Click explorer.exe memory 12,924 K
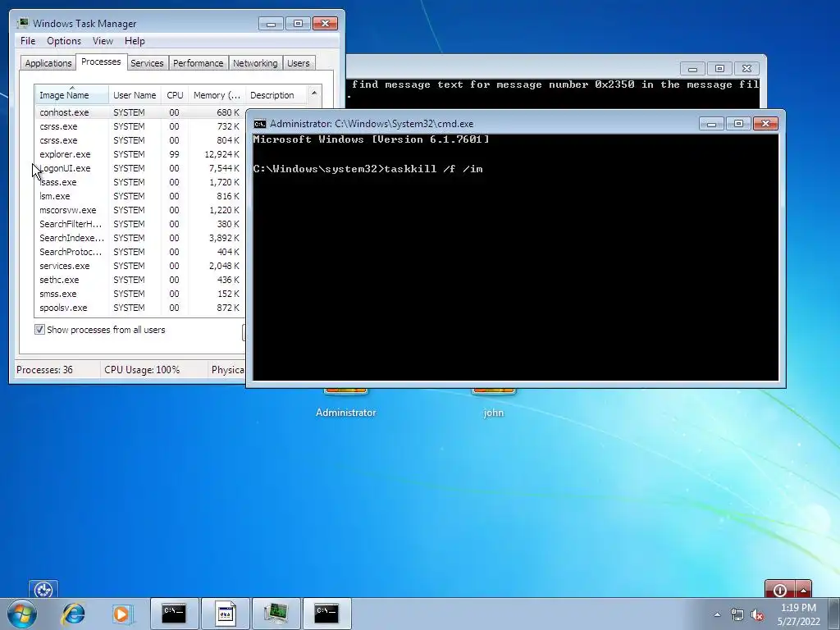Image resolution: width=840 pixels, height=630 pixels. (x=221, y=154)
